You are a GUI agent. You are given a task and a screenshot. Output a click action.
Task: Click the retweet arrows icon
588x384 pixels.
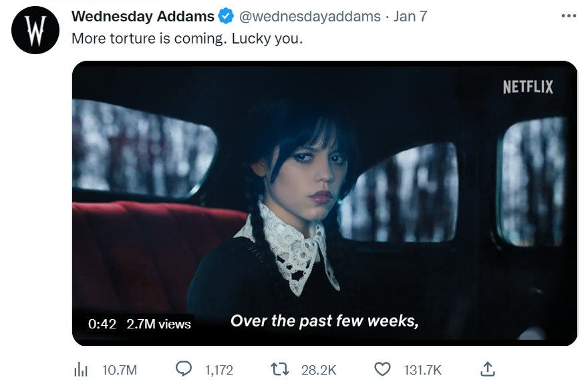(x=280, y=369)
